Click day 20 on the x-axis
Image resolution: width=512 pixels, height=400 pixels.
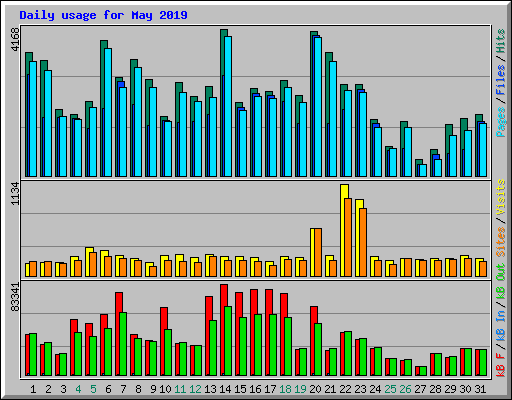point(315,389)
